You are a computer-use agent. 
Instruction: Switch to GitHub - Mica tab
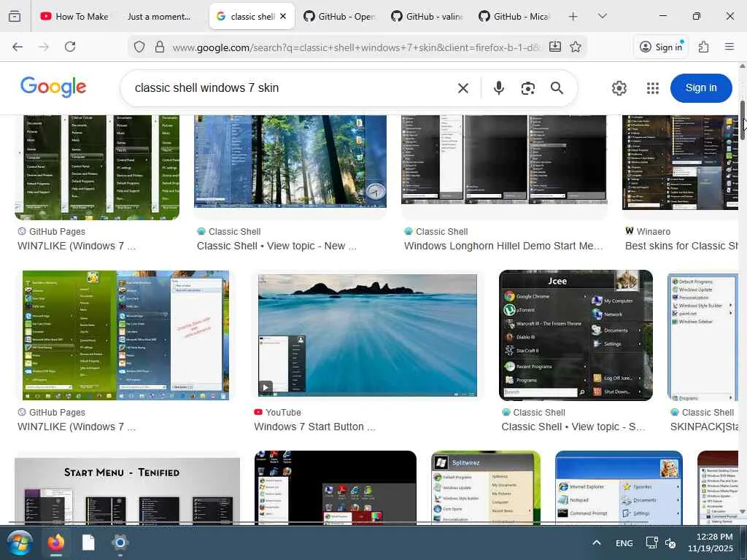pyautogui.click(x=514, y=16)
